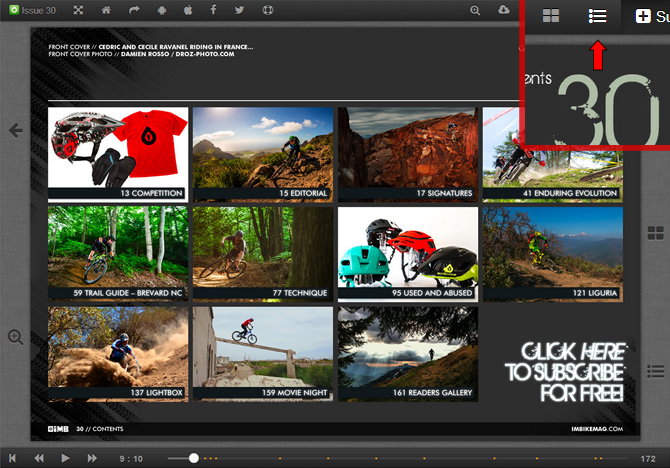Click the share arrow icon
The image size is (670, 468).
click(135, 10)
